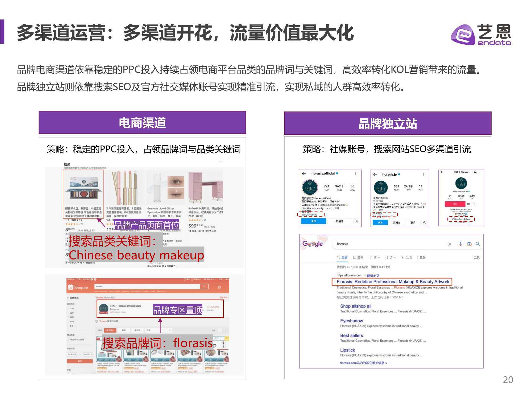
Task: Click the Google voice search microphone
Action: pyautogui.click(x=460, y=244)
